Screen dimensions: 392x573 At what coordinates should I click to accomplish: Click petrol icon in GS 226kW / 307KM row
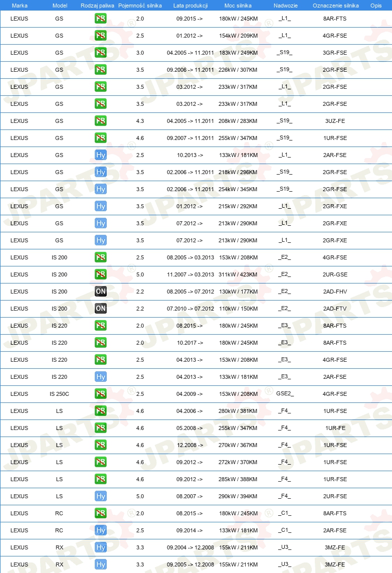[x=100, y=69]
